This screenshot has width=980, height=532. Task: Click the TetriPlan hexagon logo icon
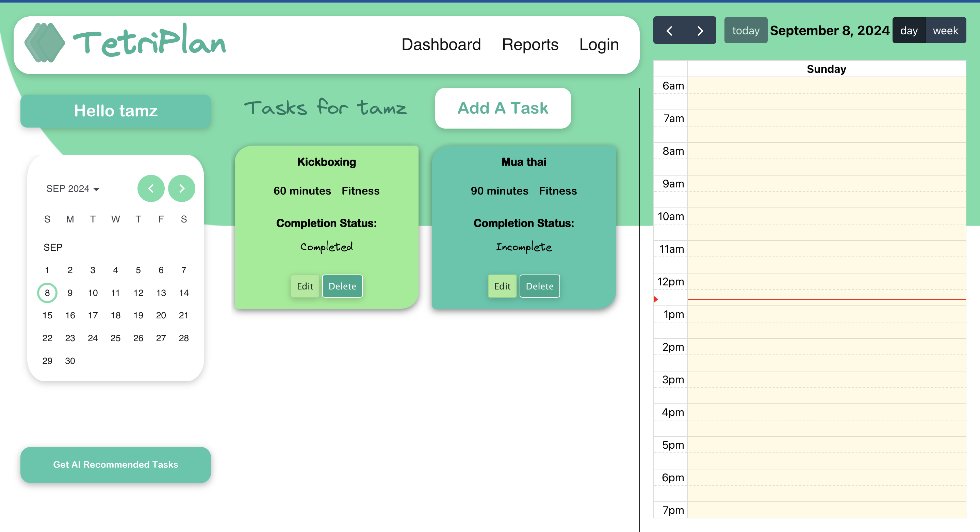45,43
